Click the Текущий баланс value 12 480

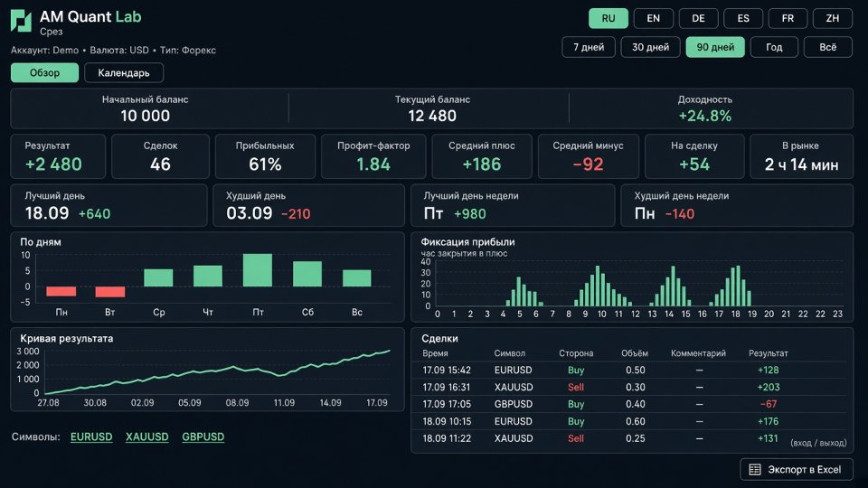click(x=432, y=116)
